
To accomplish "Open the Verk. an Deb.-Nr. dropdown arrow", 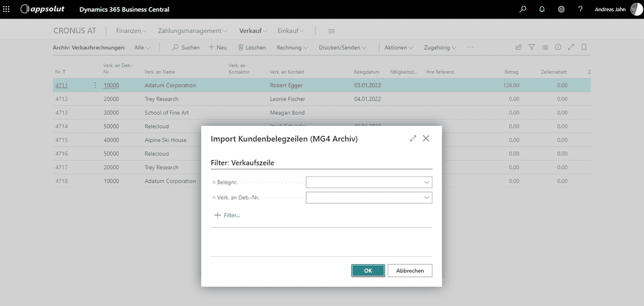I will point(426,198).
